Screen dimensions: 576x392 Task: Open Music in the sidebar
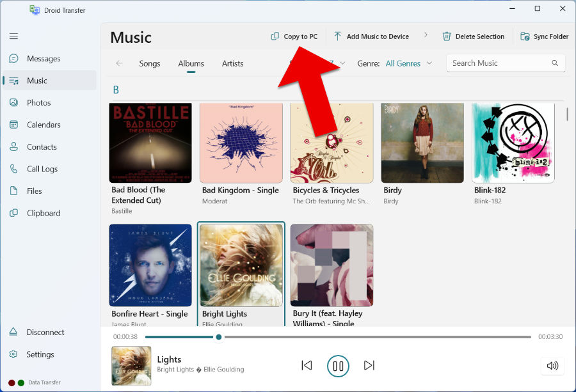49,81
